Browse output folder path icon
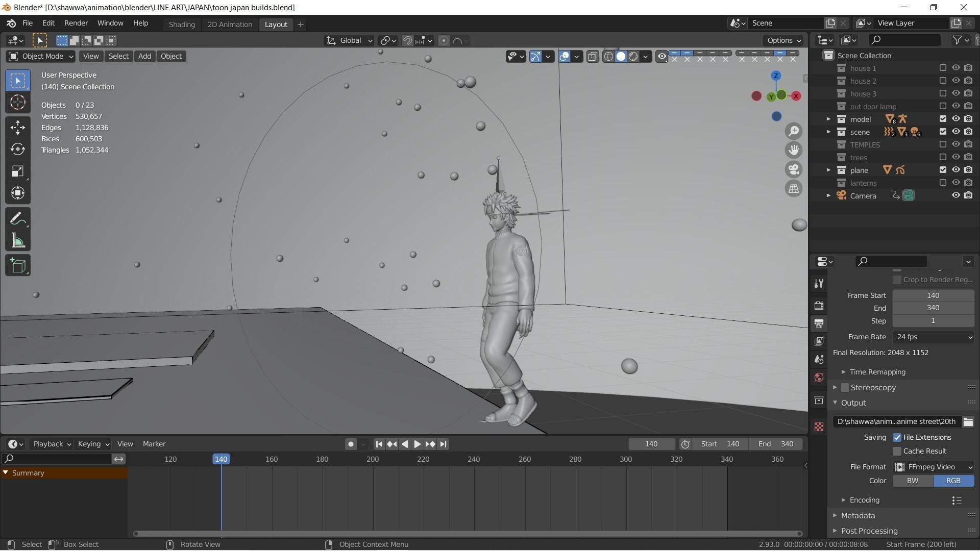The width and height of the screenshot is (980, 551). (968, 421)
